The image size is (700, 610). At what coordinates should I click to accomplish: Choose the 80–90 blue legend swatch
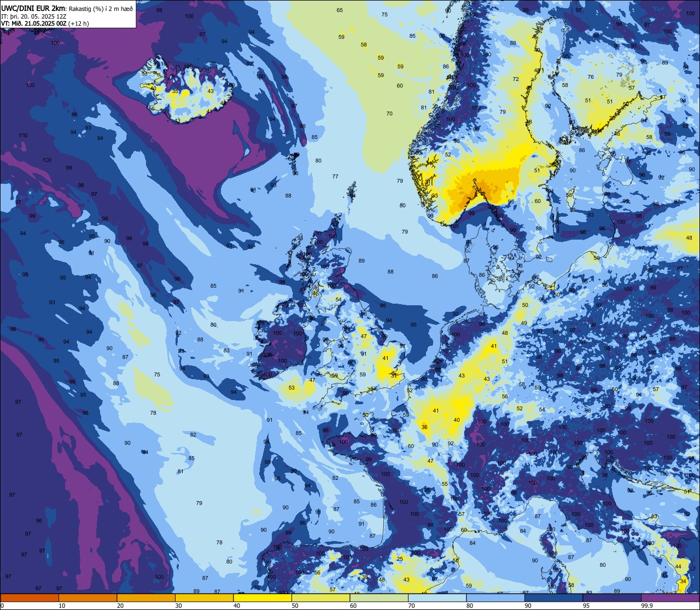click(495, 597)
